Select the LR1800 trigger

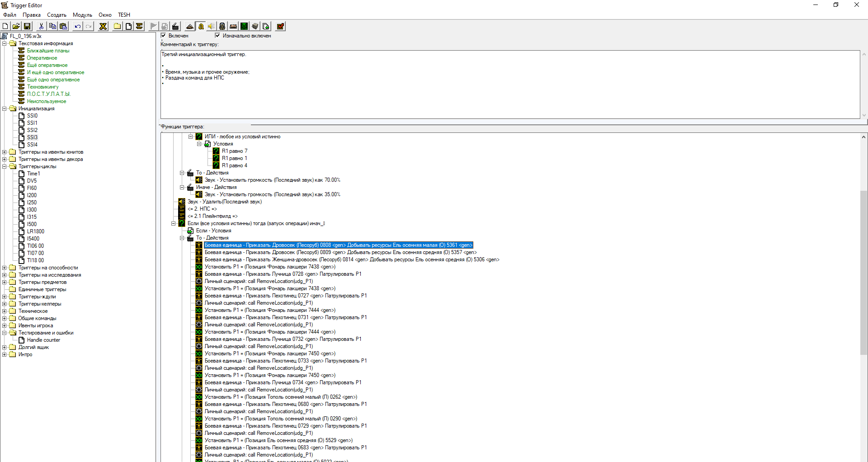35,231
